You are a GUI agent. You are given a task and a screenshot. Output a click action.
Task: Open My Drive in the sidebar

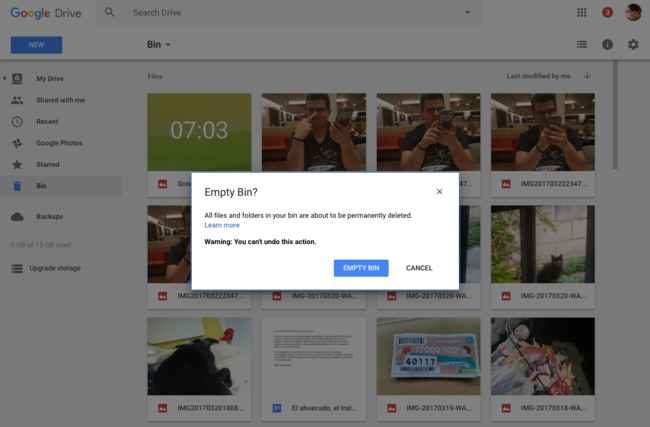coord(50,78)
